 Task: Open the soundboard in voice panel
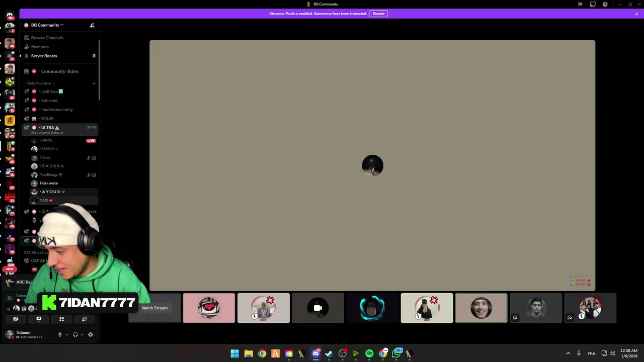click(85, 319)
